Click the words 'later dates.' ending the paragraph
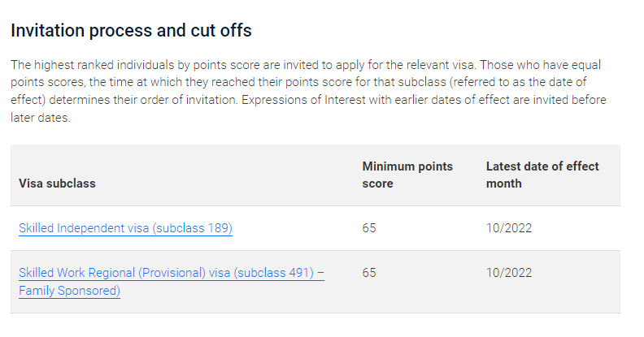The image size is (644, 337). tap(41, 118)
